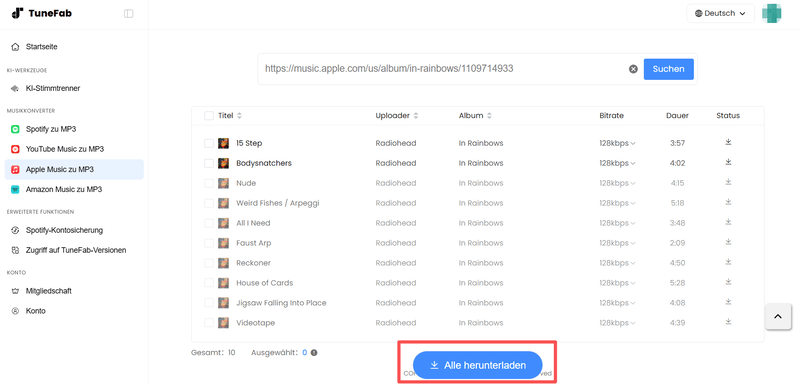Click the Alle herunterladen button
This screenshot has height=384, width=800.
click(x=477, y=365)
